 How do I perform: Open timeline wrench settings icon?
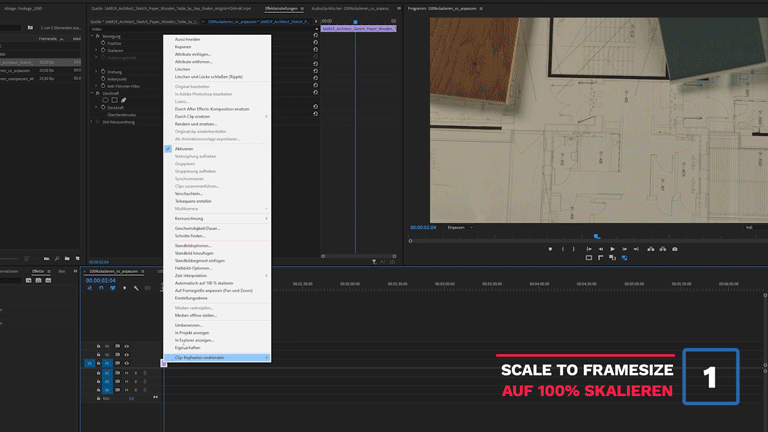tap(136, 289)
